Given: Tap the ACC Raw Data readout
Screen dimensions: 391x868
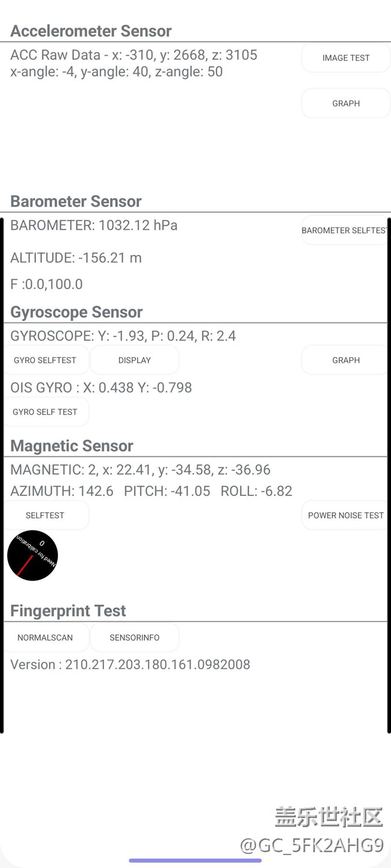Looking at the screenshot, I should tap(134, 55).
